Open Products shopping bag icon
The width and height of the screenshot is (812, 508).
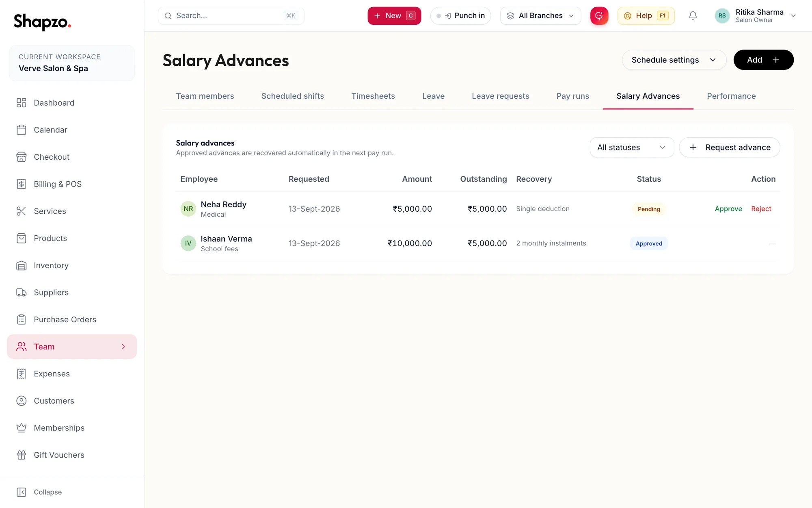[21, 238]
